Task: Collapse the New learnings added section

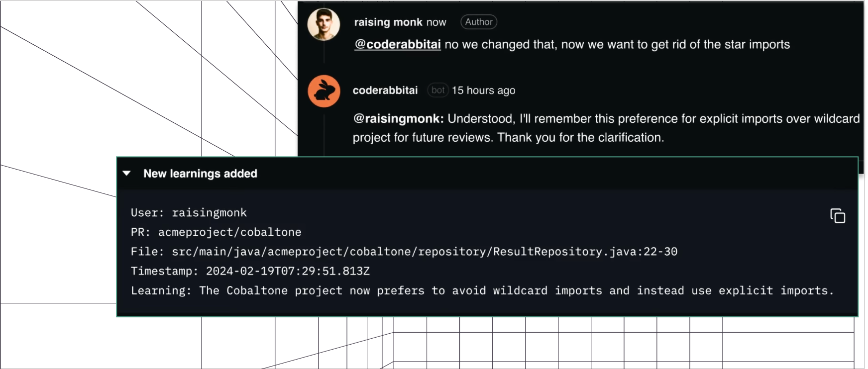Action: coord(126,174)
